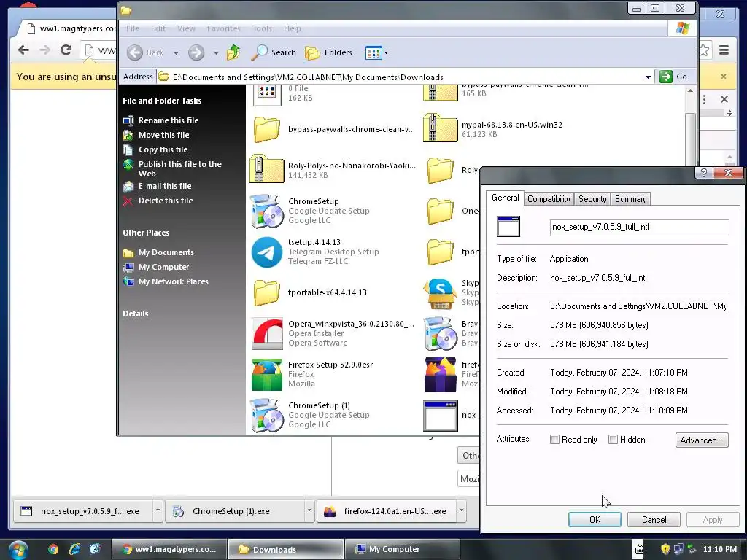Open ChromeSetup (1).exe download options arrow

pos(309,510)
